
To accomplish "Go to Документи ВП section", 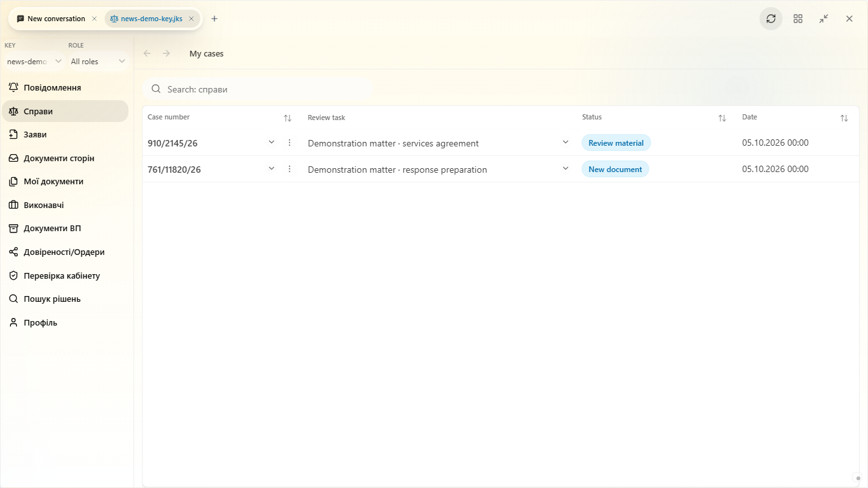I will click(65, 229).
